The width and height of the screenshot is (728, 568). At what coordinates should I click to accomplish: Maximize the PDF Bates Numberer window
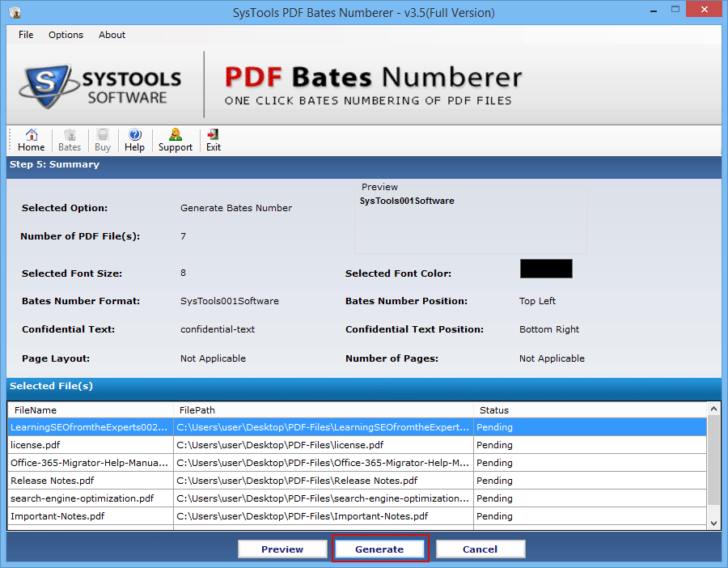click(x=675, y=10)
